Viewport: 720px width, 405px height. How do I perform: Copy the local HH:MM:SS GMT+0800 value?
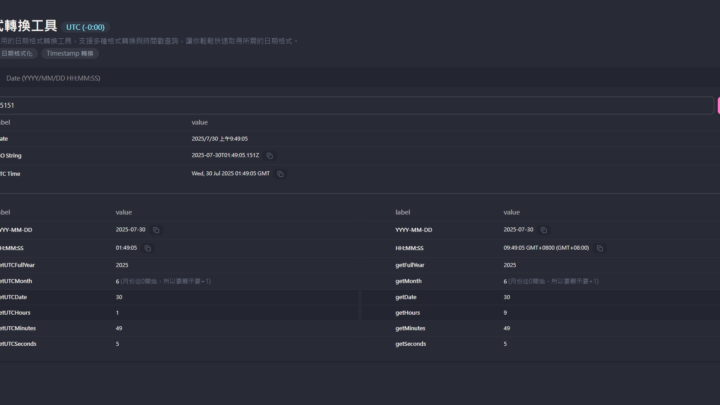click(598, 248)
